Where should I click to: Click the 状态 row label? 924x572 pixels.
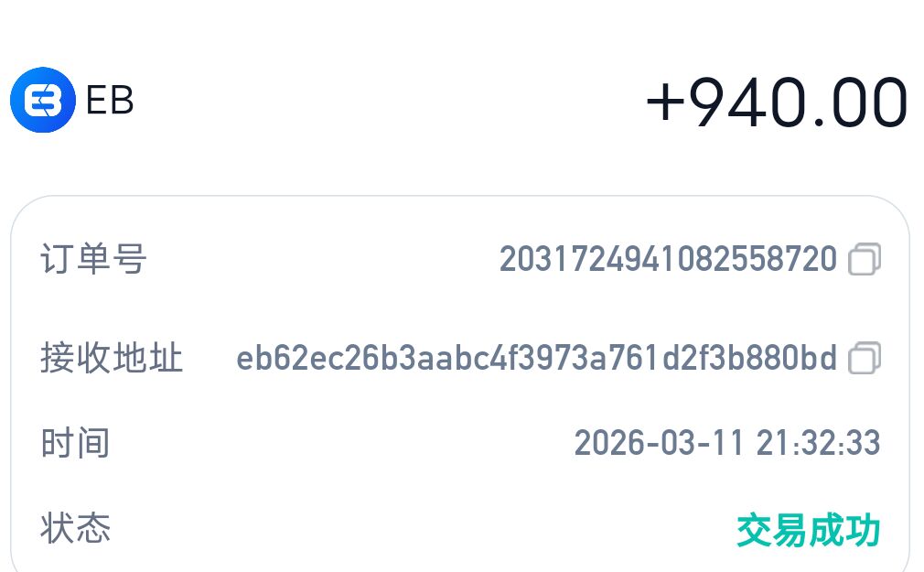[73, 529]
